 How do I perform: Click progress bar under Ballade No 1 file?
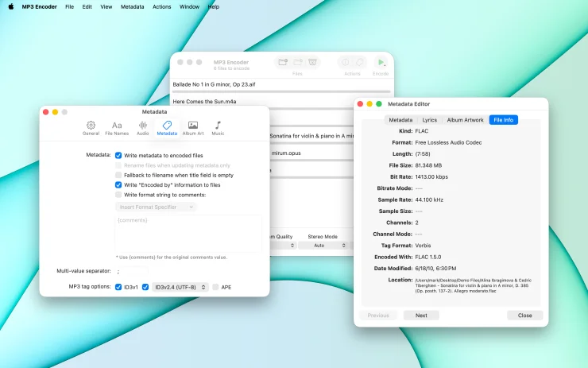(x=281, y=91)
